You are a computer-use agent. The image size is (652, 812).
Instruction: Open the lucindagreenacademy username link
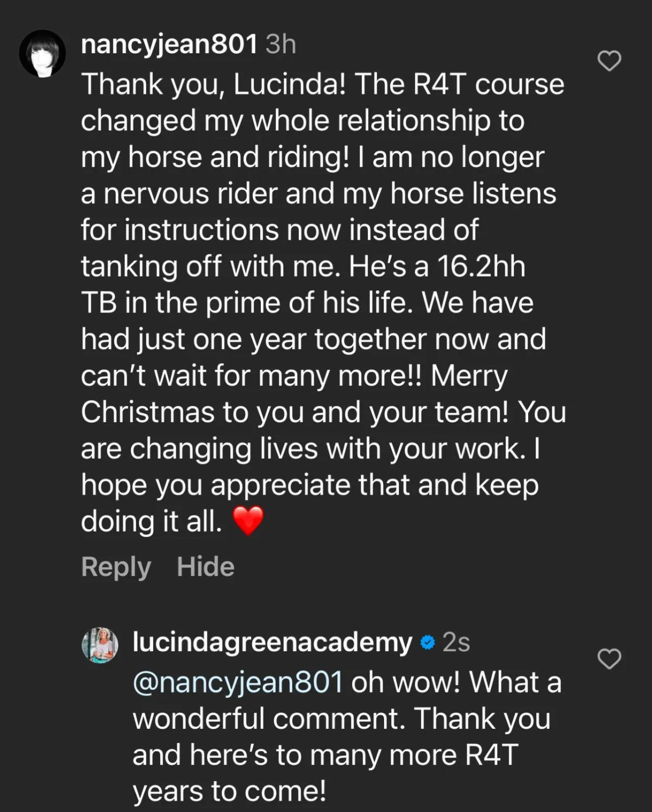point(272,642)
